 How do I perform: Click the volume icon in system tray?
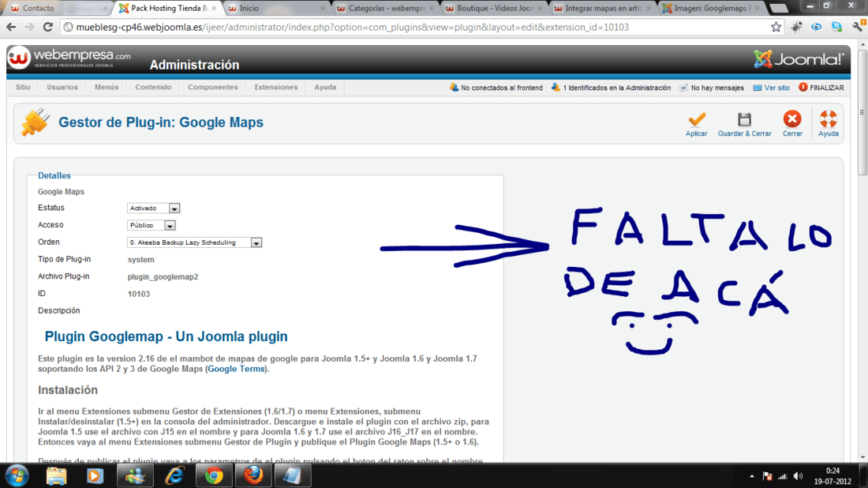tap(798, 476)
